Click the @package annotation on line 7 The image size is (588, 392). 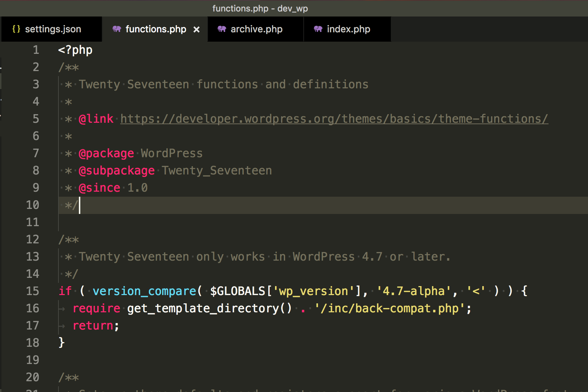106,153
